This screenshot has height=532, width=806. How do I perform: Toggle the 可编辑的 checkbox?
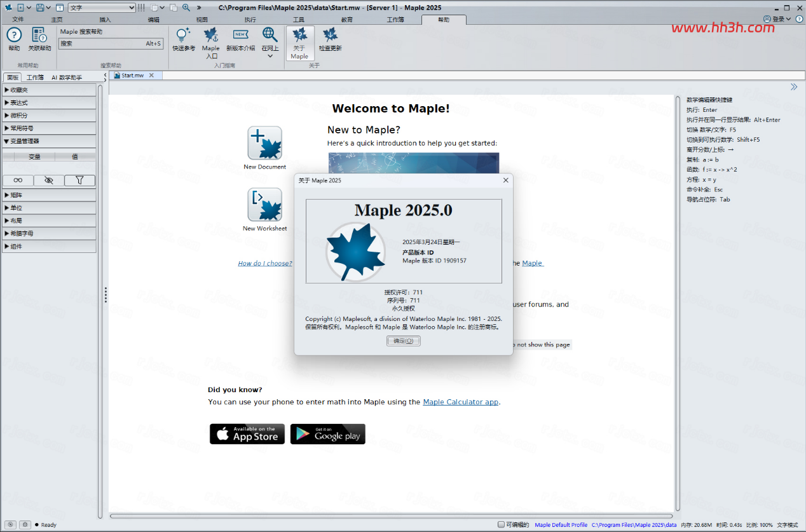point(501,524)
